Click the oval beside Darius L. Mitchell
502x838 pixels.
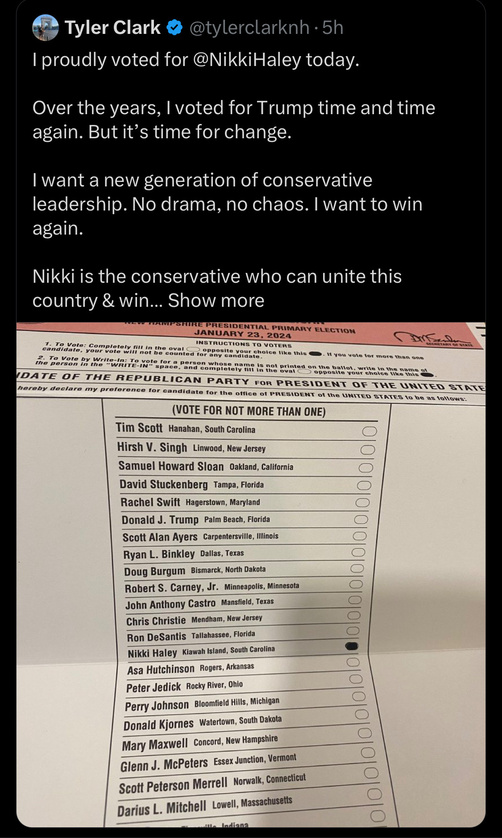(375, 794)
